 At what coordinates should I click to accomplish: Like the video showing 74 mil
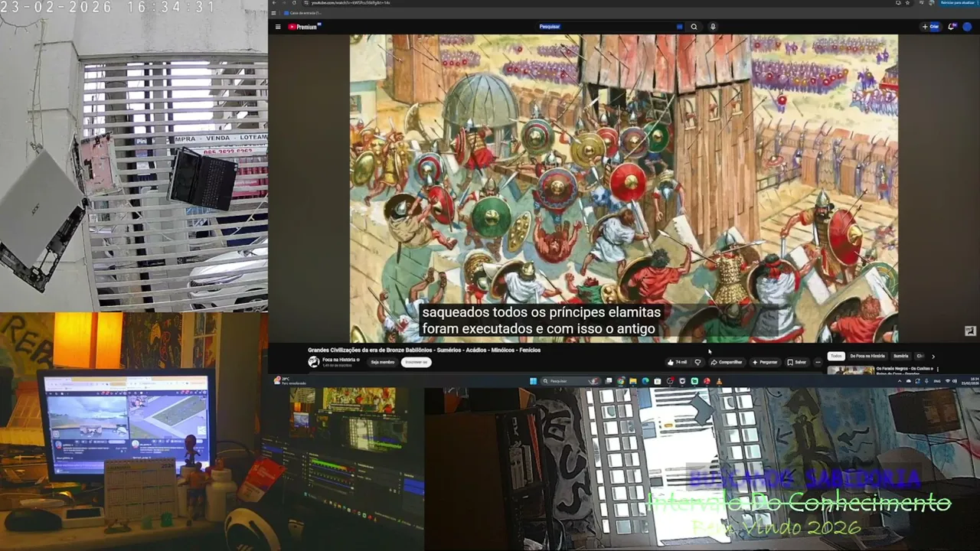(x=678, y=362)
